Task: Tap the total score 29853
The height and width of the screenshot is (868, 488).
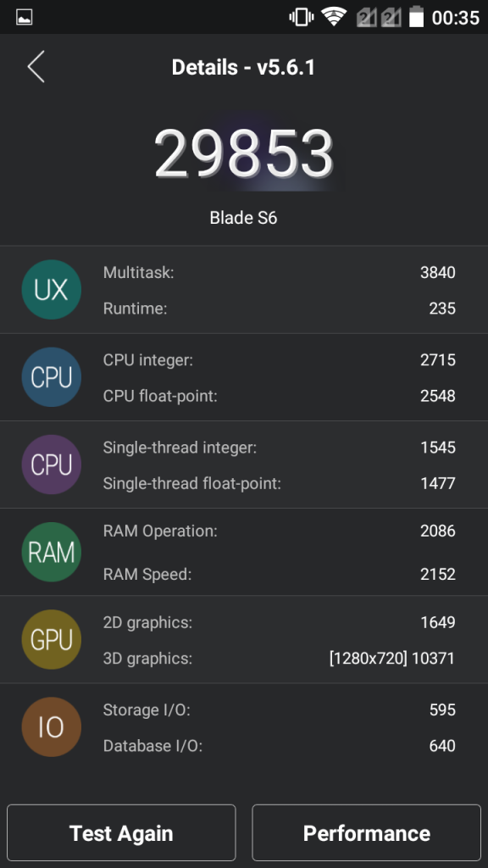Action: [x=243, y=153]
